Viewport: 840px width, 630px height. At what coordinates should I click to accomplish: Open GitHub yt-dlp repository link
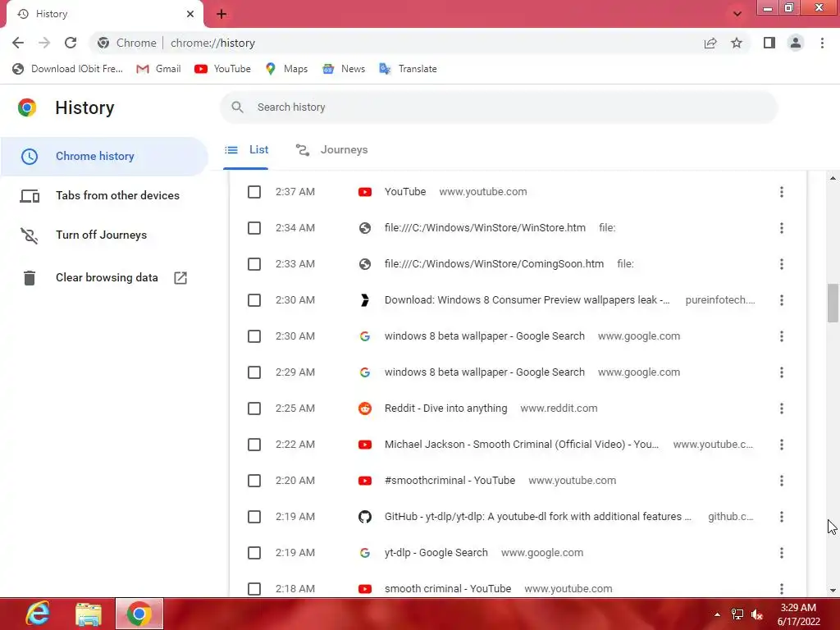(x=538, y=517)
